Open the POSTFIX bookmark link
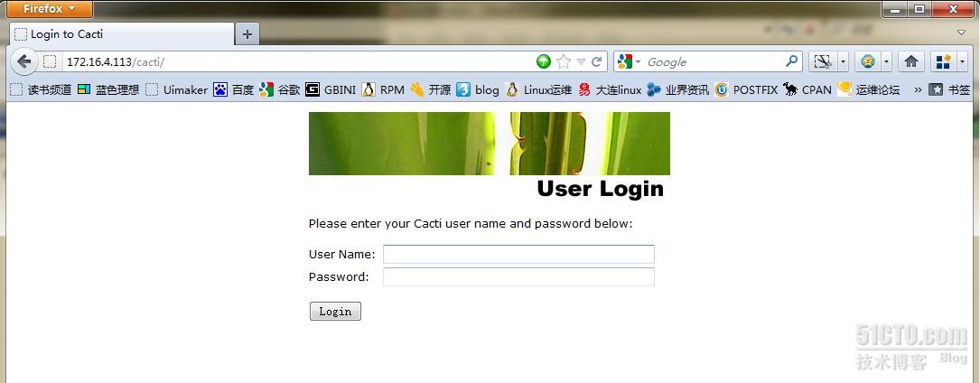The width and height of the screenshot is (980, 383). click(x=747, y=89)
